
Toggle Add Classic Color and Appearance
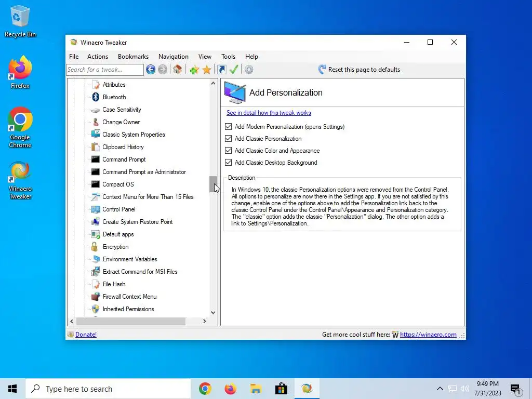(x=229, y=150)
